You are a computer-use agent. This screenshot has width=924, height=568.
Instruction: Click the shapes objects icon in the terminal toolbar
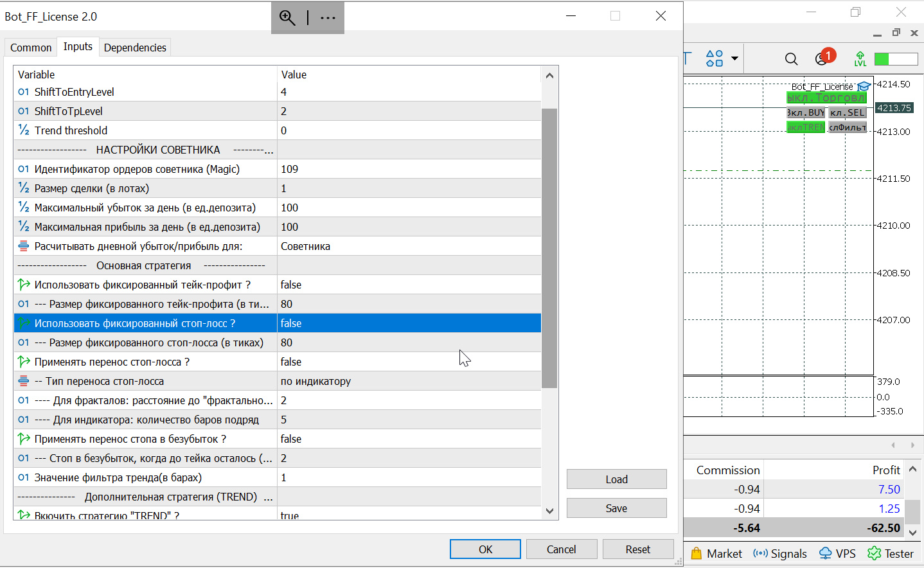[x=715, y=58]
